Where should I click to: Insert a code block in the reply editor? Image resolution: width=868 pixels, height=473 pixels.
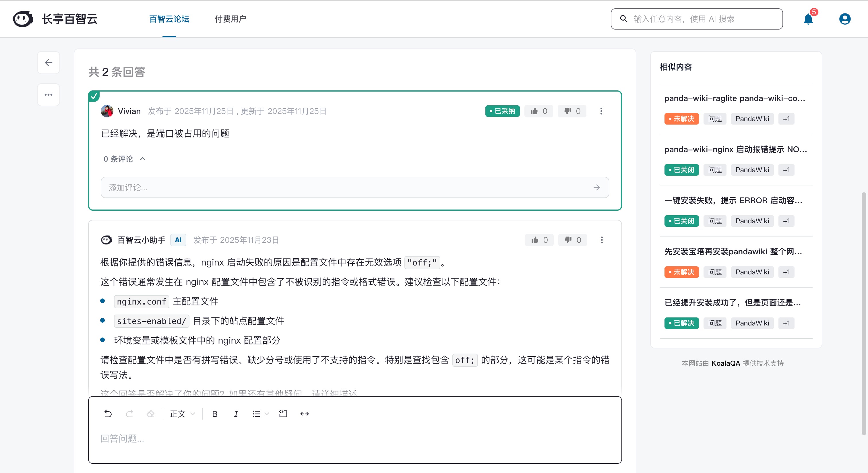point(283,414)
